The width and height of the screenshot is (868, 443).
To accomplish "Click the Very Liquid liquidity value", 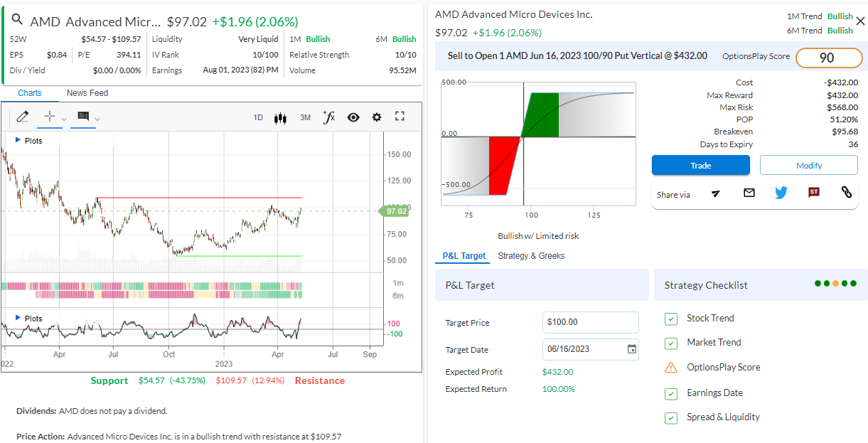I will [258, 39].
